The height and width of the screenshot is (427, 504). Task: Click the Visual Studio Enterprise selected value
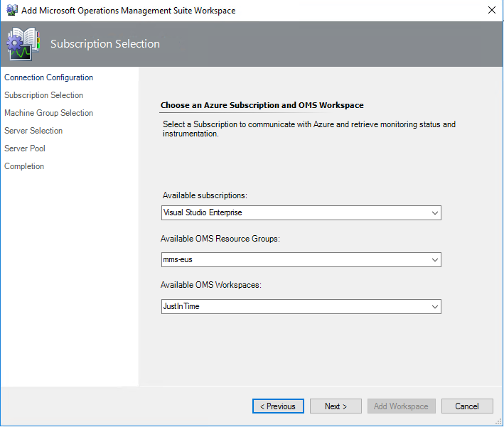click(203, 212)
